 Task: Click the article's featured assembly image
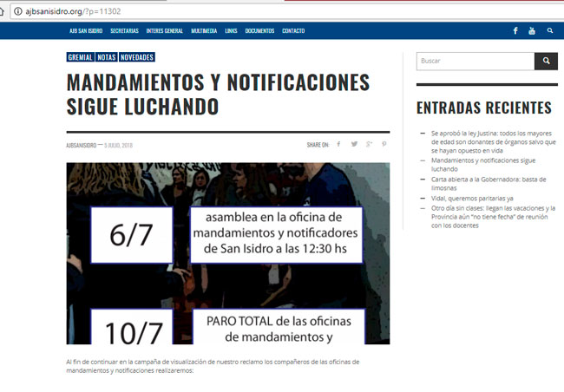click(228, 253)
